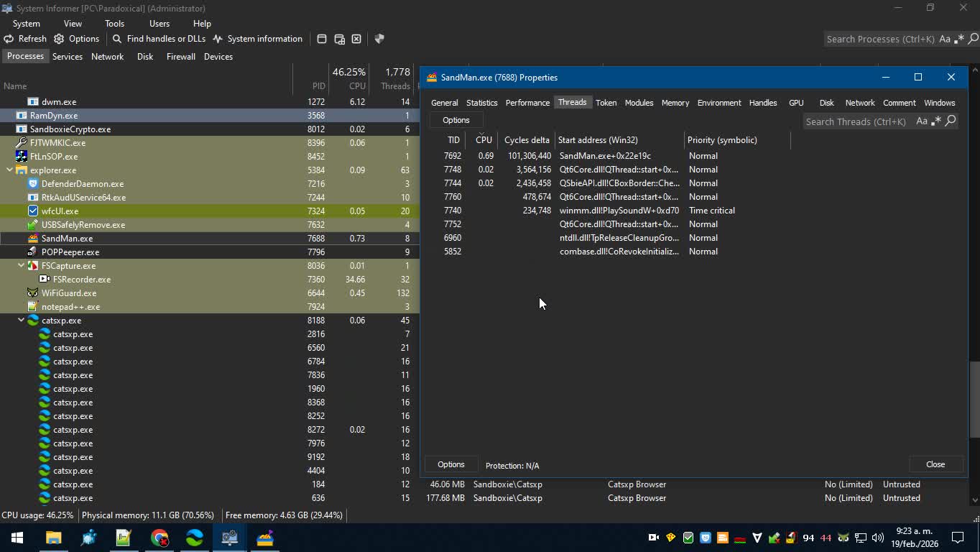The width and height of the screenshot is (980, 552).
Task: Toggle regex mode in Search Processes box
Action: click(959, 40)
